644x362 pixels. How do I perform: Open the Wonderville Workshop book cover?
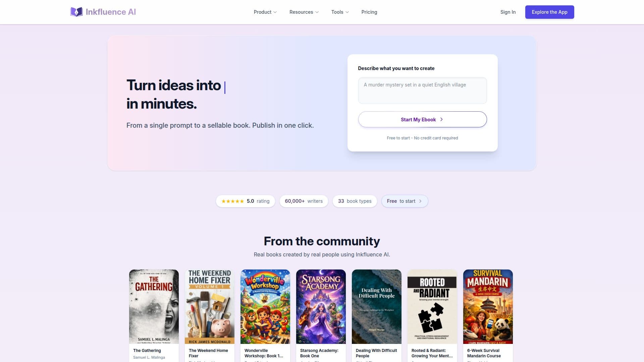(265, 306)
